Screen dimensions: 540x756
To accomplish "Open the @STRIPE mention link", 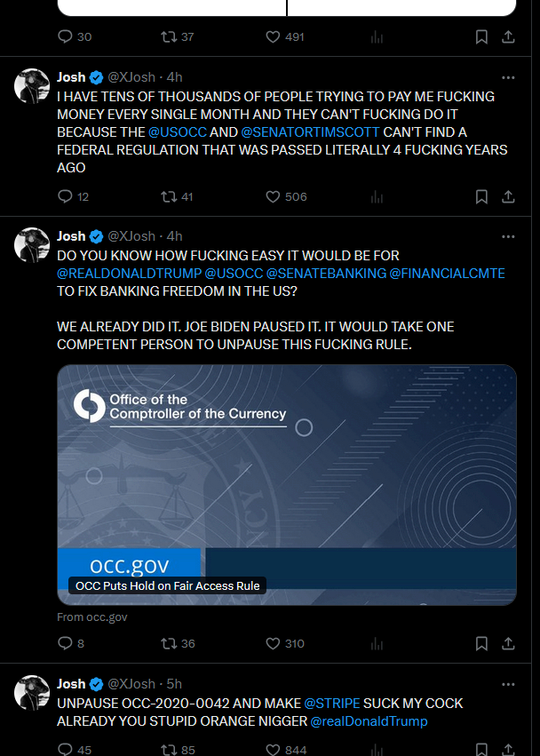I will click(334, 703).
